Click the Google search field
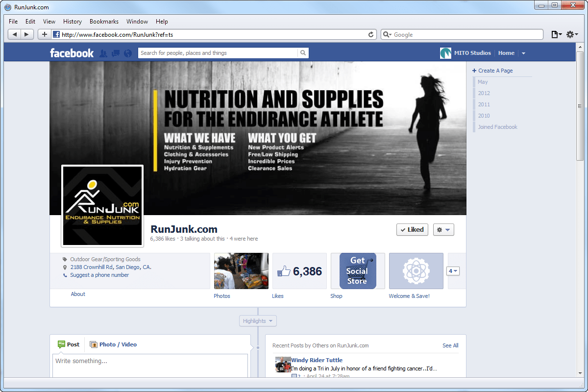This screenshot has width=588, height=392. (x=462, y=34)
